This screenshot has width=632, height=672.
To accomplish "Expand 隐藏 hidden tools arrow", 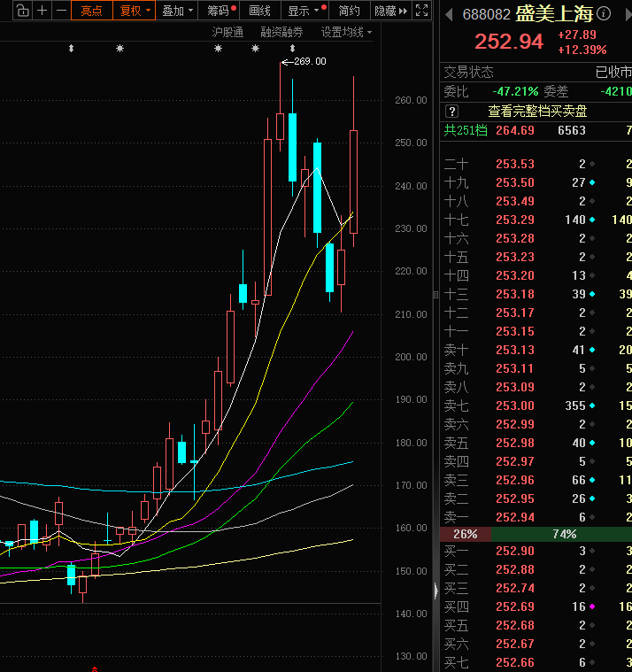I will (390, 11).
